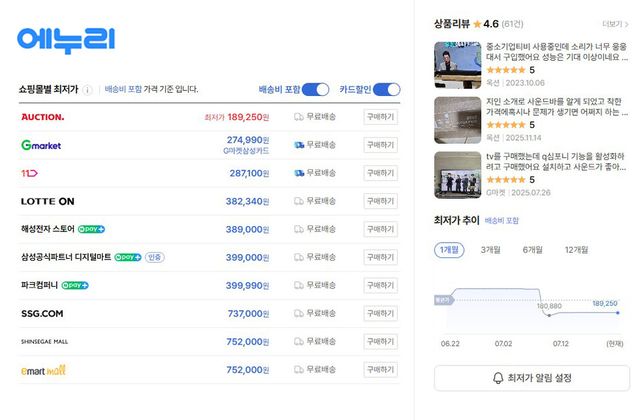Image resolution: width=640 pixels, height=420 pixels.
Task: Click the 11번가 price 287,100원
Action: (249, 173)
